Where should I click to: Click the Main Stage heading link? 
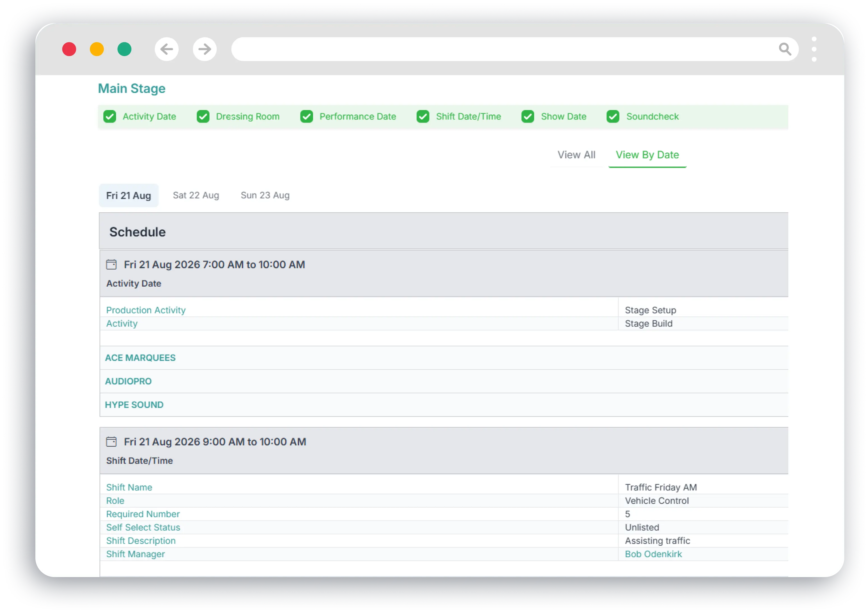point(132,88)
